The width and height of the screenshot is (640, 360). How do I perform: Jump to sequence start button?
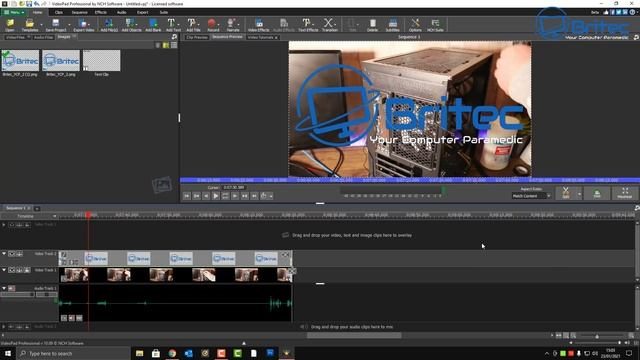click(x=187, y=196)
